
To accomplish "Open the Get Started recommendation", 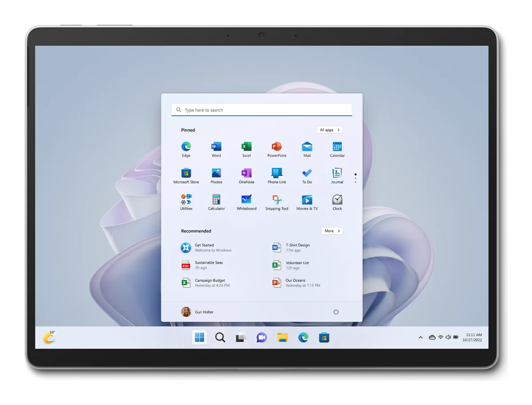I will click(x=206, y=248).
